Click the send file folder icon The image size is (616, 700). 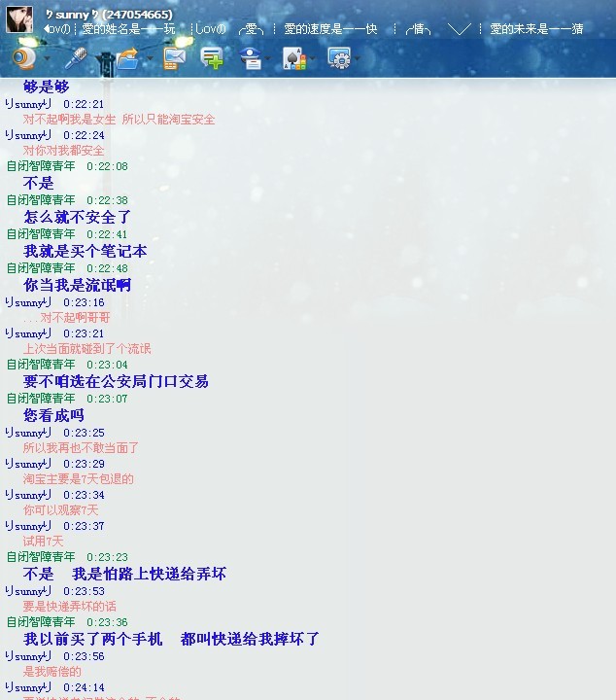click(x=127, y=58)
